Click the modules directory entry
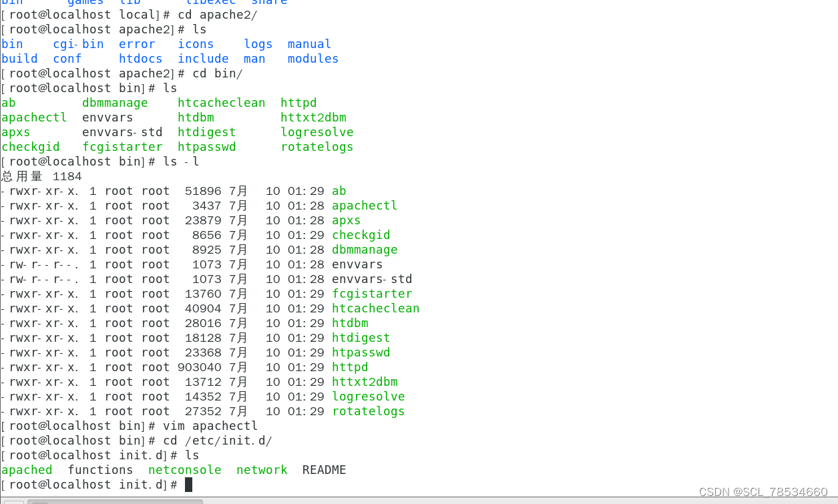The image size is (838, 504). pyautogui.click(x=312, y=58)
